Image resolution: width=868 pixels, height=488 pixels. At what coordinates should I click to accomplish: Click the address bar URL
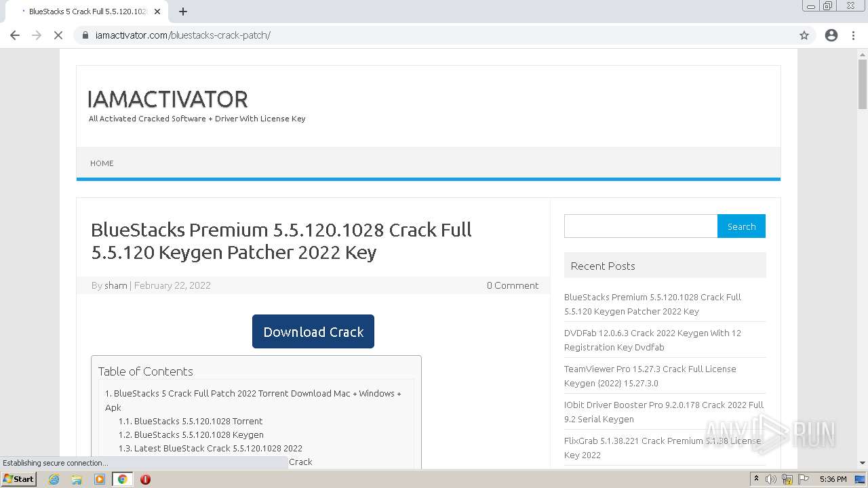[182, 35]
